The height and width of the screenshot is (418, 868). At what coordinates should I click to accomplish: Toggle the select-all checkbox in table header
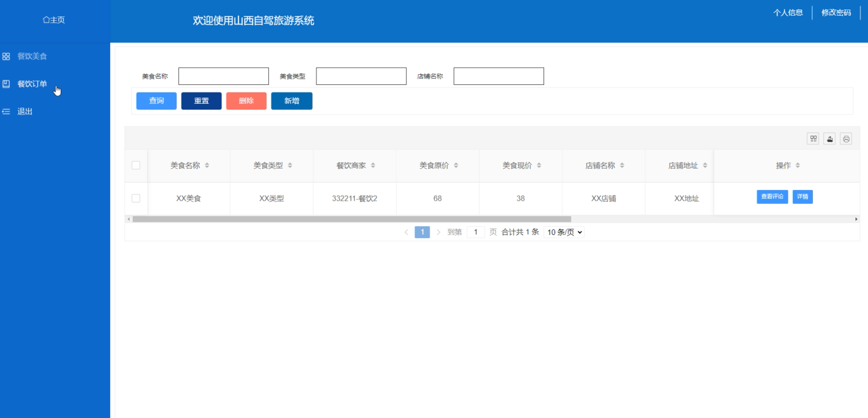[x=136, y=165]
